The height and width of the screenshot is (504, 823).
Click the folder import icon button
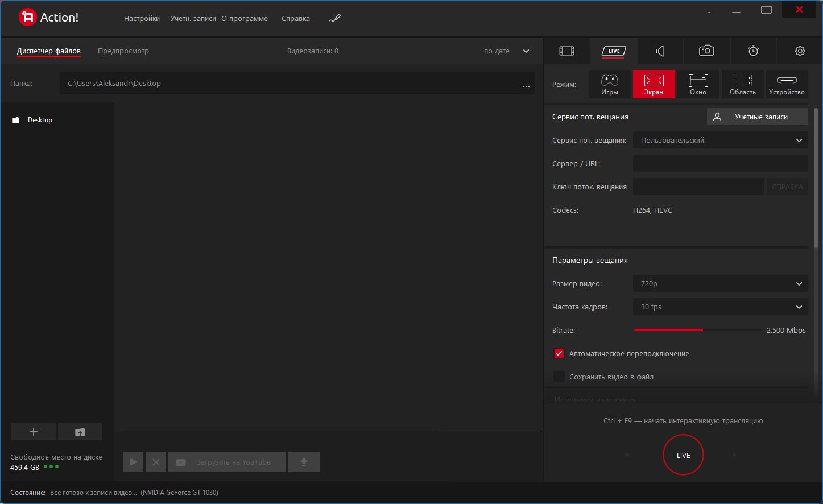(80, 432)
